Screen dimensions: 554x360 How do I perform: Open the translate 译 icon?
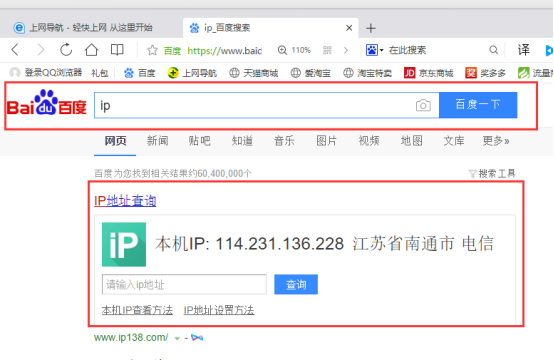click(524, 50)
